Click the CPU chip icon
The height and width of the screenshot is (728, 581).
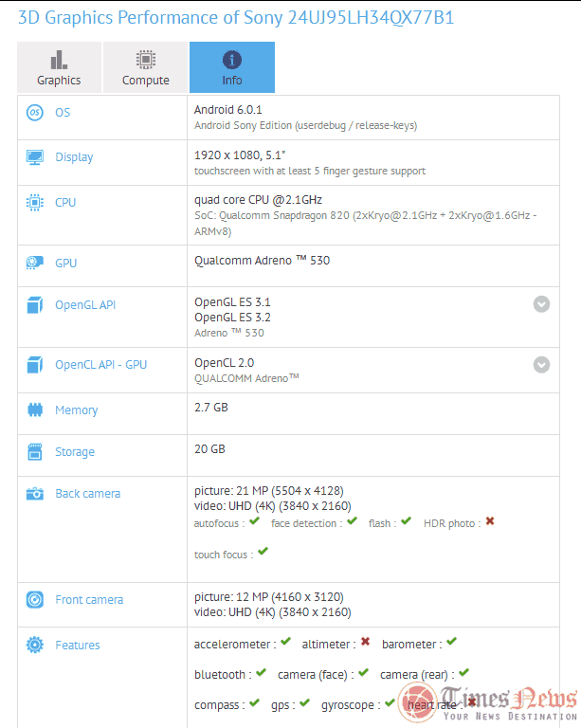point(35,202)
